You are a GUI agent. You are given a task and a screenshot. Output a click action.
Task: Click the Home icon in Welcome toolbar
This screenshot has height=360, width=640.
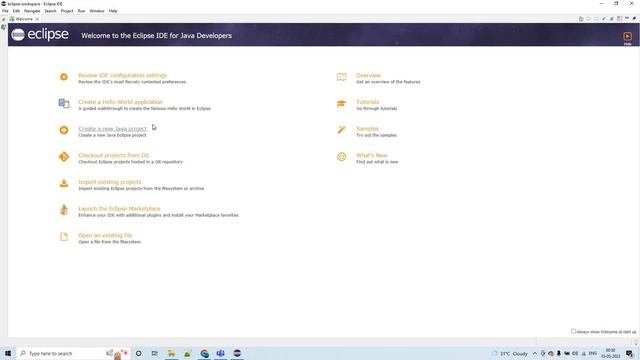581,19
